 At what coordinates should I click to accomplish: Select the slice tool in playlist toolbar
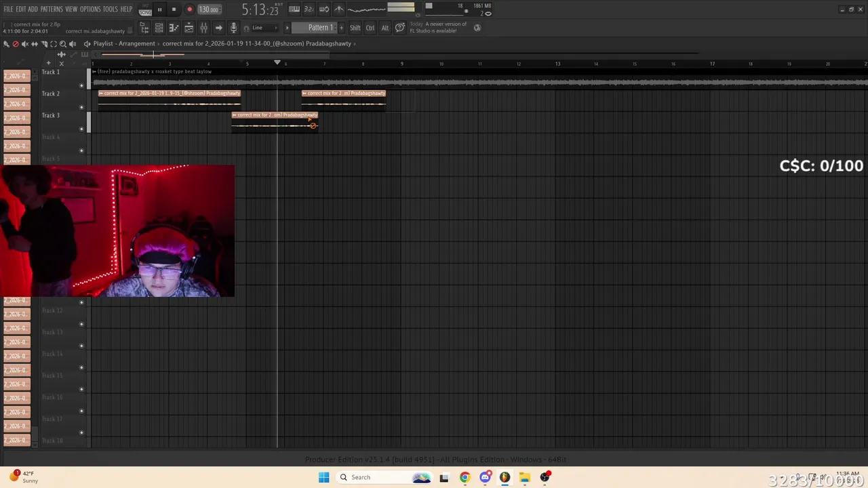(x=44, y=43)
